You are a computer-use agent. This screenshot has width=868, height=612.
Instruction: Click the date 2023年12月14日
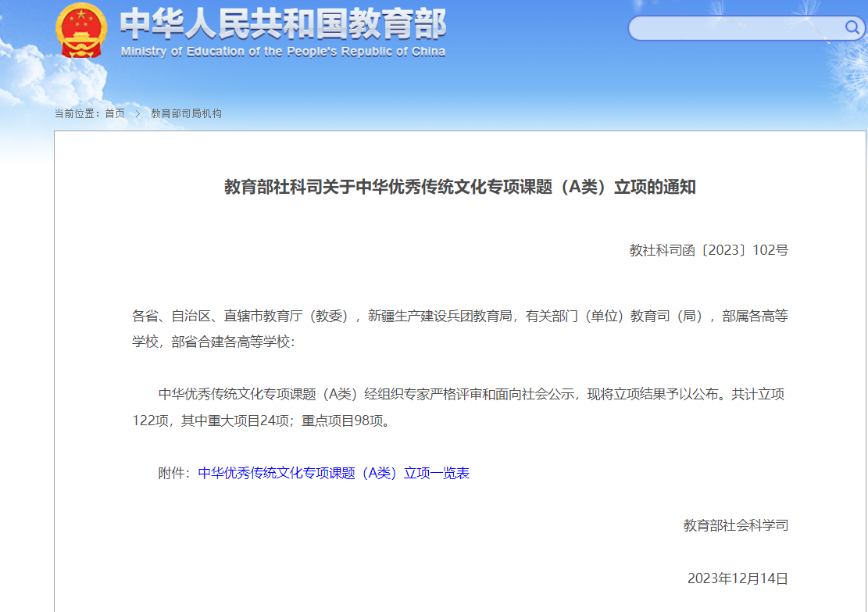pos(738,578)
